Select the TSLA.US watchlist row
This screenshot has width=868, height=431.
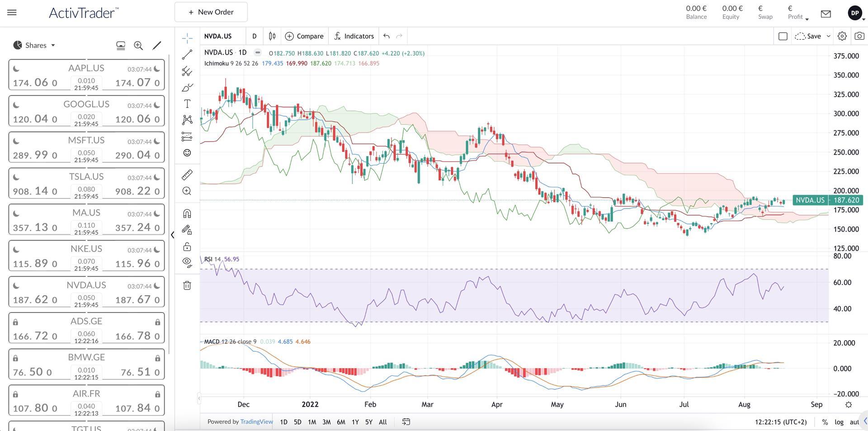[86, 184]
